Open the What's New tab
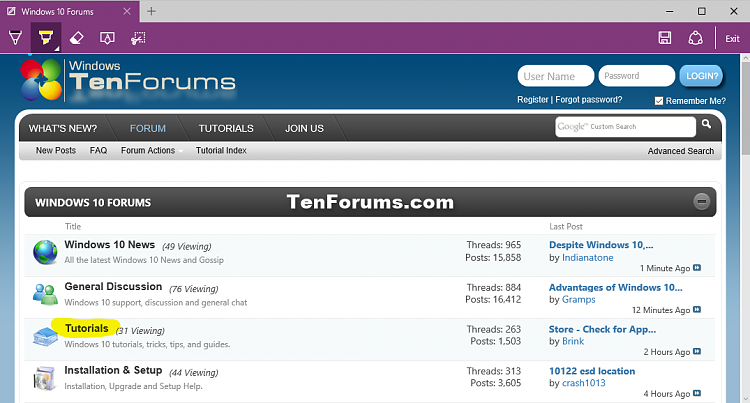This screenshot has height=403, width=750. point(63,129)
